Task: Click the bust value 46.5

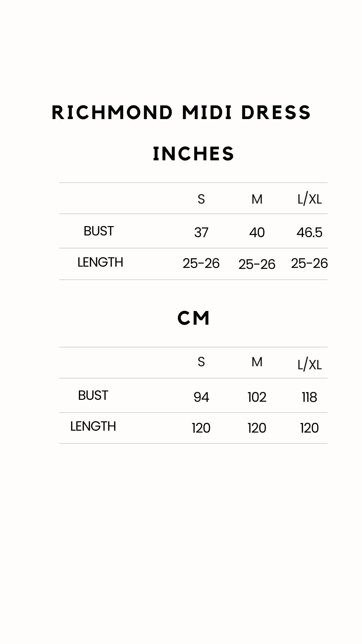Action: tap(309, 232)
